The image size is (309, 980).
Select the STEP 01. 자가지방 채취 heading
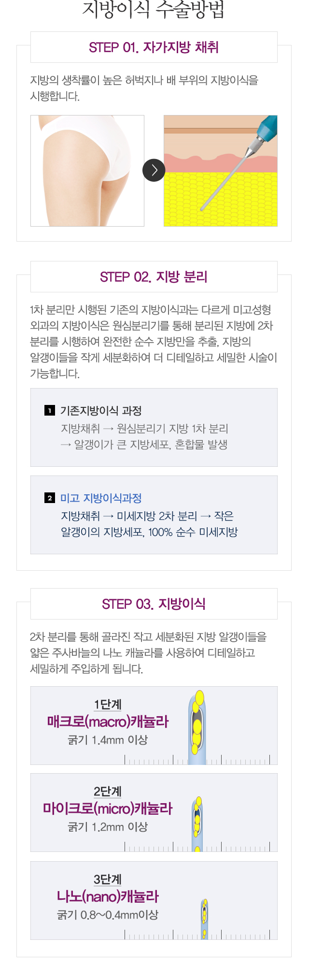pos(154,47)
